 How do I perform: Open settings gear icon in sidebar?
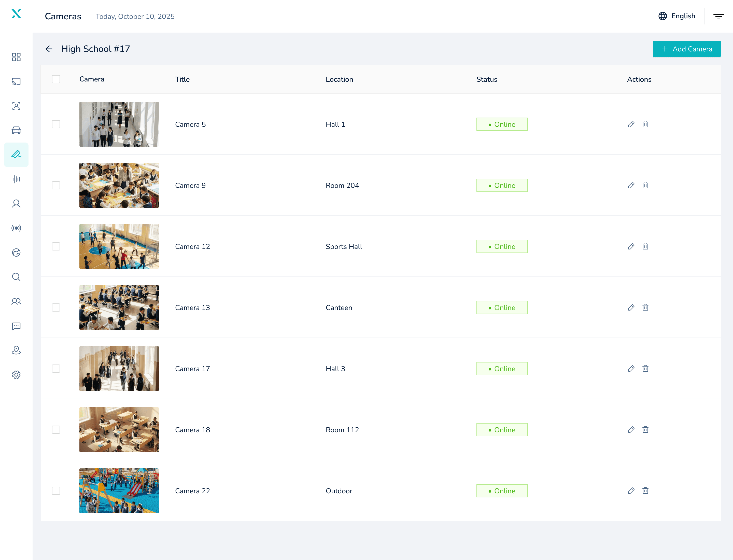pos(16,375)
